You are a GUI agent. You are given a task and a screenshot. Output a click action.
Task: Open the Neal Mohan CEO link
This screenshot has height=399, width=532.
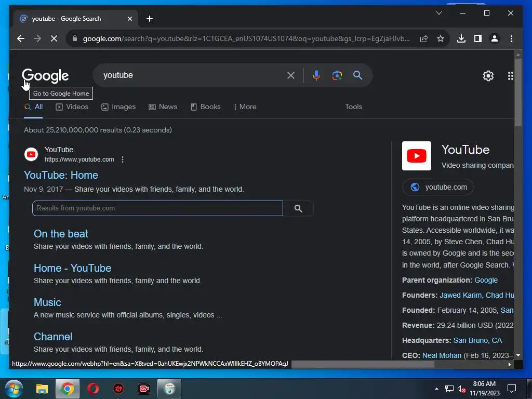(442, 355)
